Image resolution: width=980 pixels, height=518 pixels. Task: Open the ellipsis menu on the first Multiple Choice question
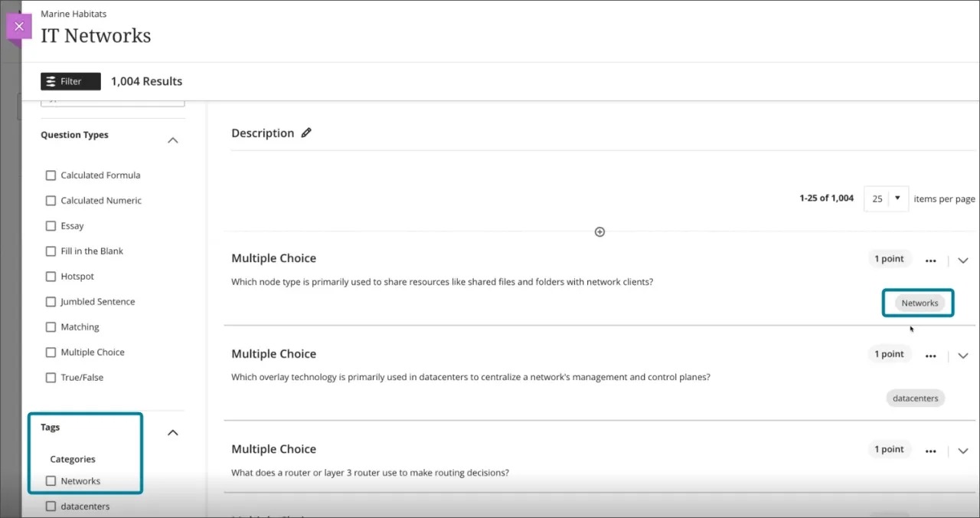click(930, 261)
